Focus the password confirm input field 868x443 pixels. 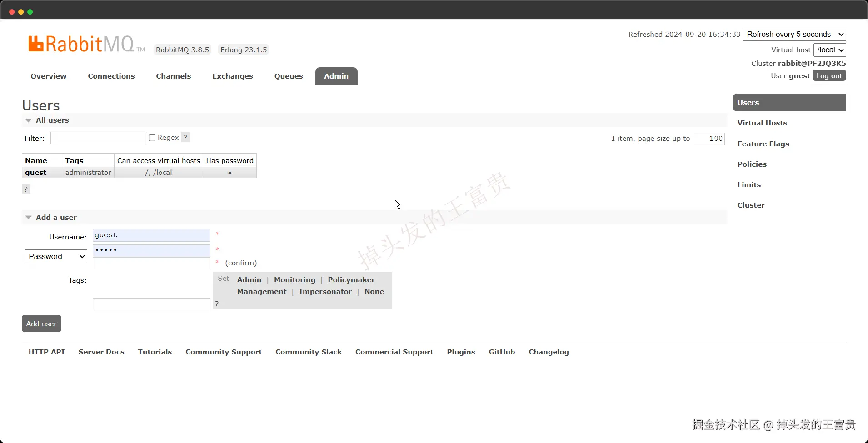pyautogui.click(x=151, y=264)
